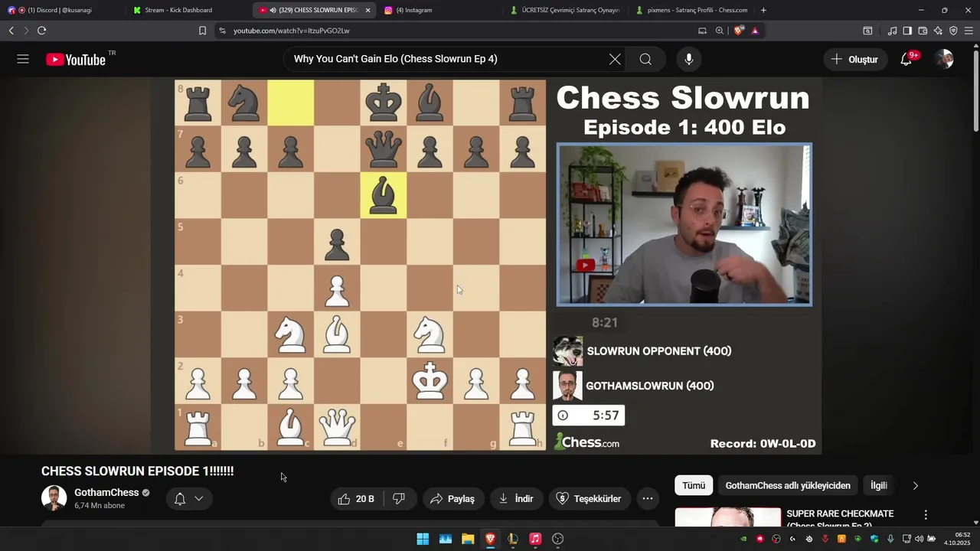Open the YouTube guide hamburger menu
Viewport: 980px width, 551px height.
pyautogui.click(x=23, y=59)
